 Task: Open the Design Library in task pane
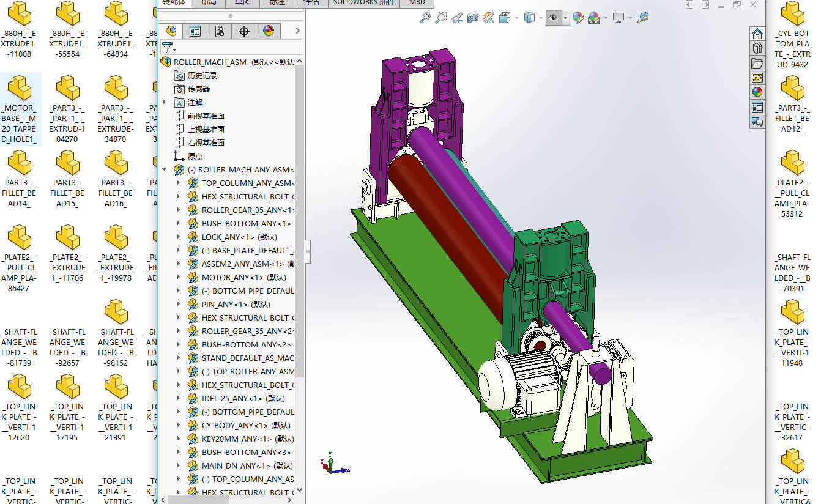[x=757, y=48]
